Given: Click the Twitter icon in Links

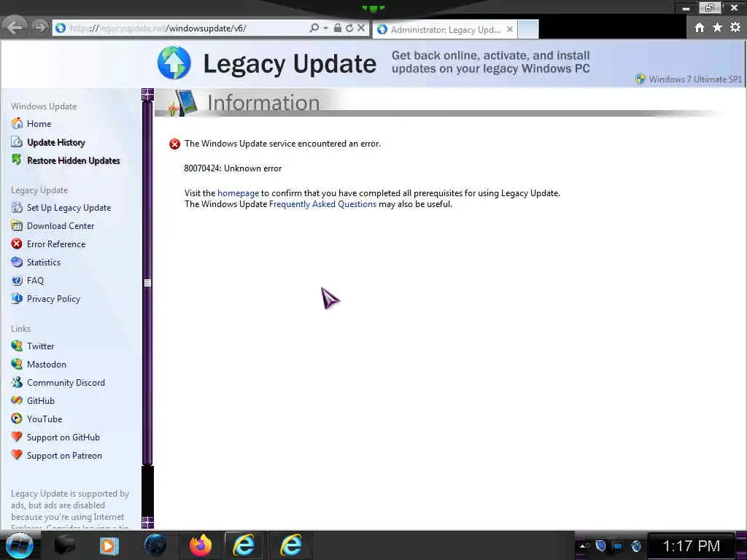Looking at the screenshot, I should click(17, 346).
